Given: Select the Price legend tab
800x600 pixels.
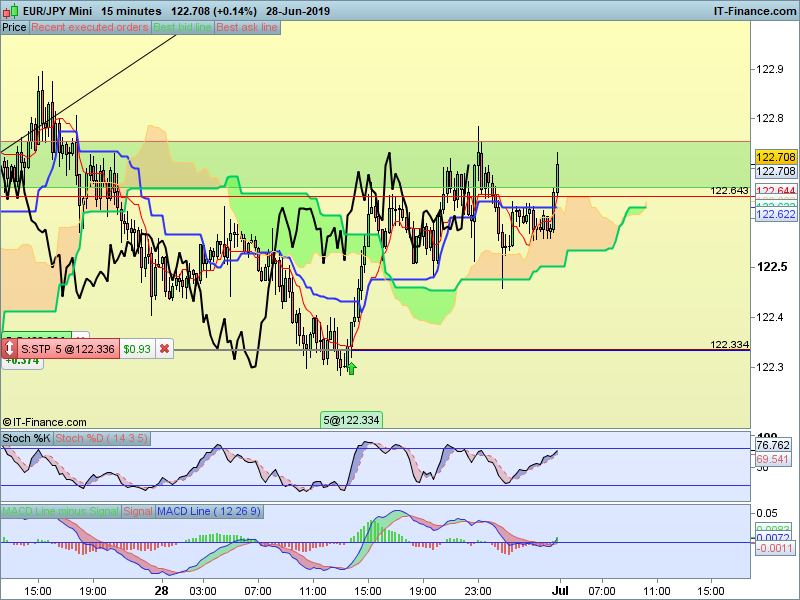Looking at the screenshot, I should point(14,28).
